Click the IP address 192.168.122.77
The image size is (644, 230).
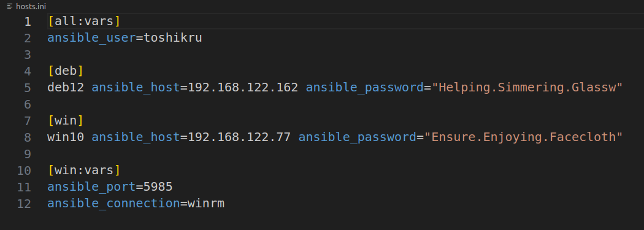pos(239,137)
